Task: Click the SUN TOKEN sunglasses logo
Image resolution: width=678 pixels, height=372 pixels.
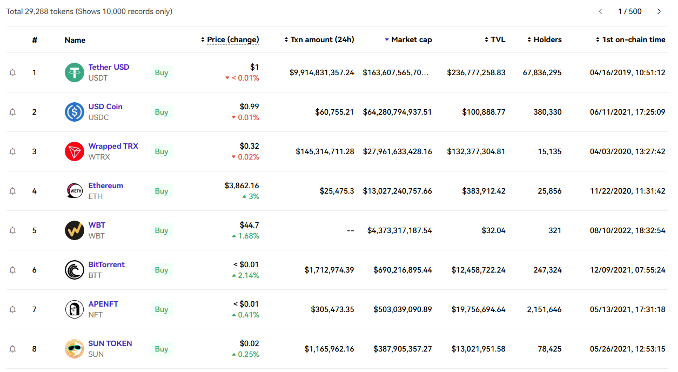Action: click(74, 349)
